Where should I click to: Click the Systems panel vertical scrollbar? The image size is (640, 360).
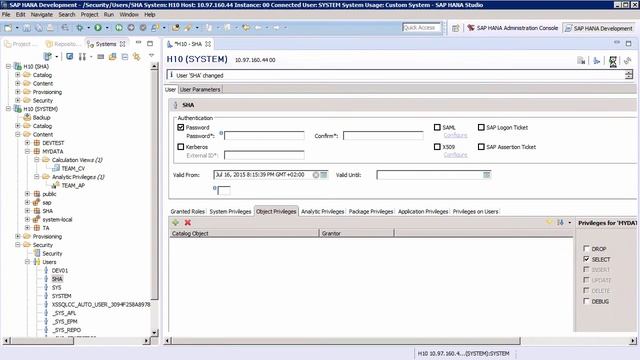coord(154,200)
